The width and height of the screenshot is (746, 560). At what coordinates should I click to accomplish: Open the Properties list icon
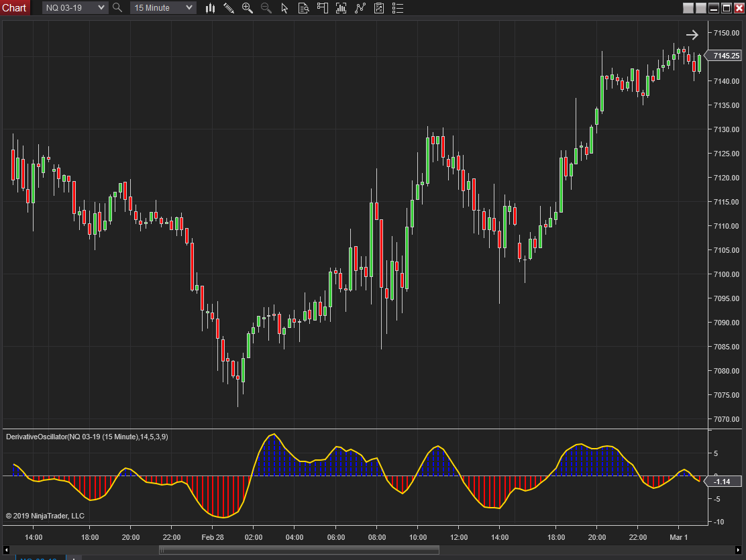tap(398, 8)
